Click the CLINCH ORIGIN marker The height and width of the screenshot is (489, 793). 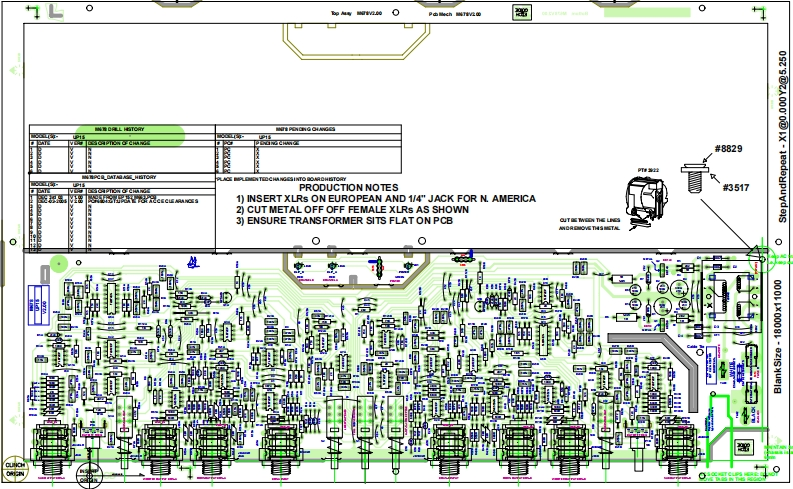click(14, 467)
